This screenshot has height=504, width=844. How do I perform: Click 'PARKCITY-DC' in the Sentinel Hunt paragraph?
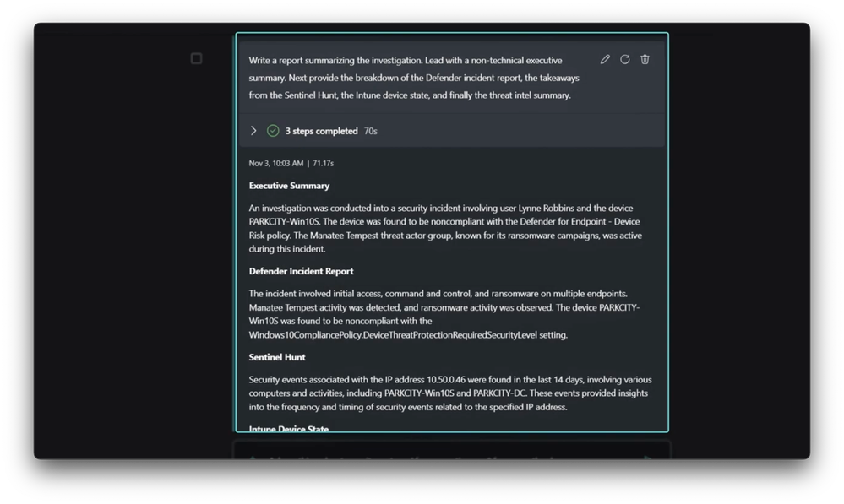499,393
